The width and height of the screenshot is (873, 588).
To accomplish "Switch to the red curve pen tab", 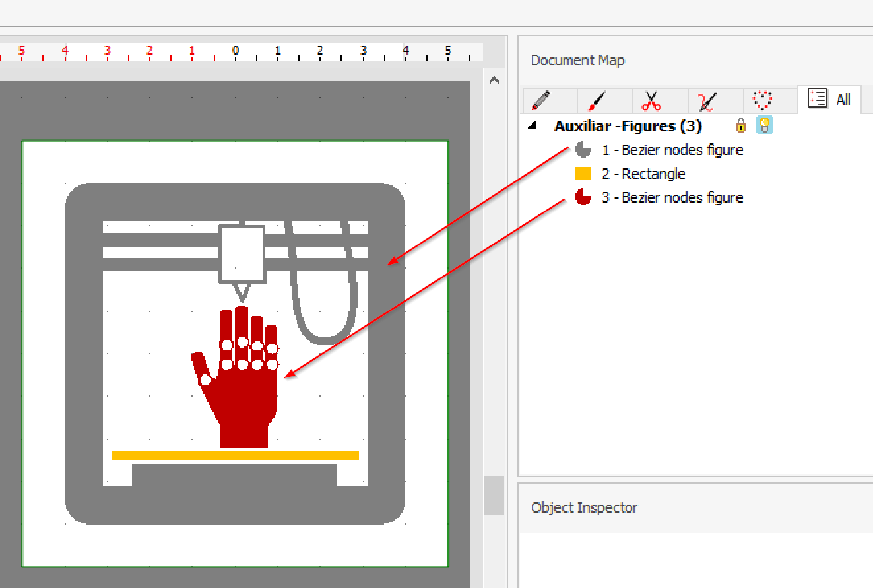I will (x=707, y=101).
